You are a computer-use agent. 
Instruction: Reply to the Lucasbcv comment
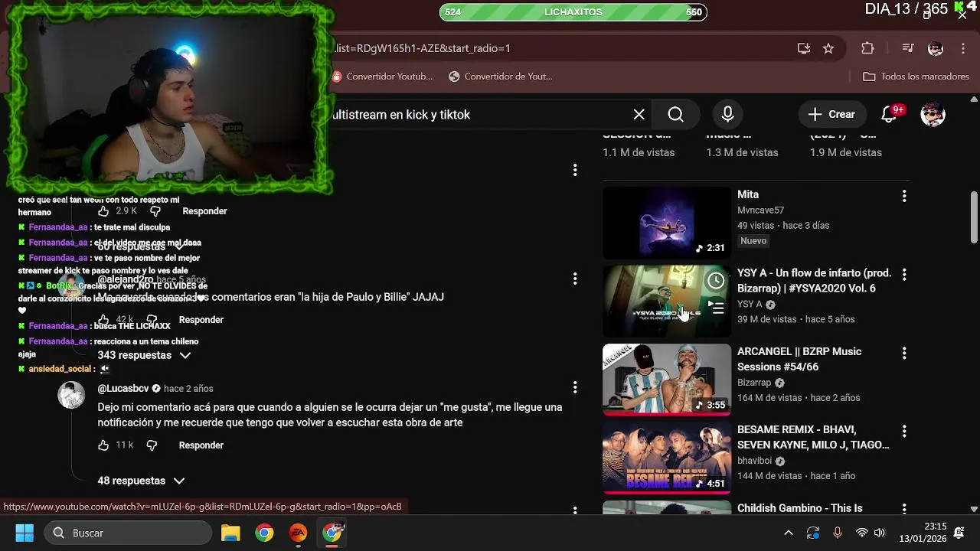(201, 445)
